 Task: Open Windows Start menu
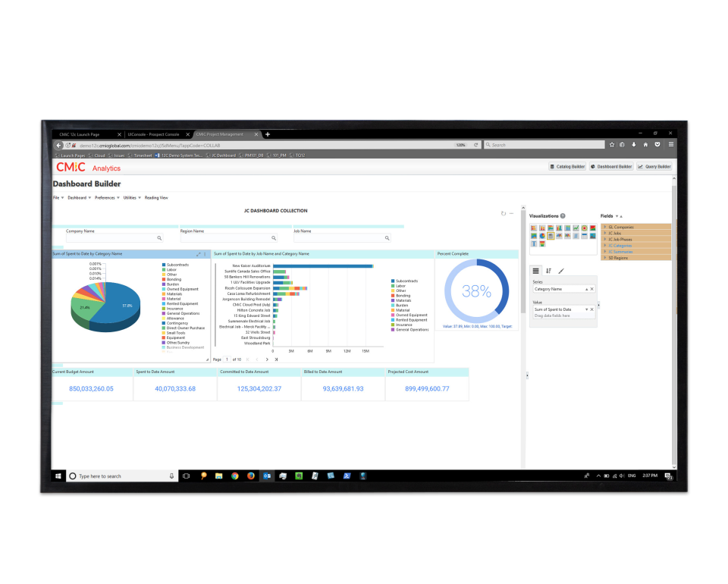(58, 476)
